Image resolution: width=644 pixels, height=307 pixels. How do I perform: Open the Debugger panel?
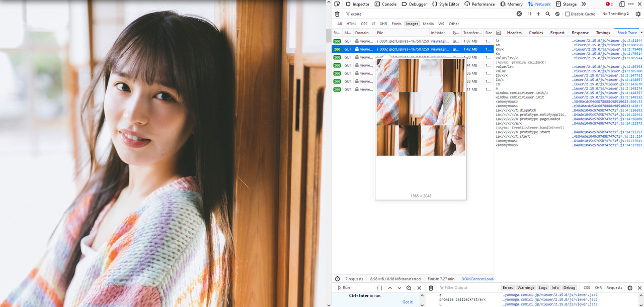(414, 4)
